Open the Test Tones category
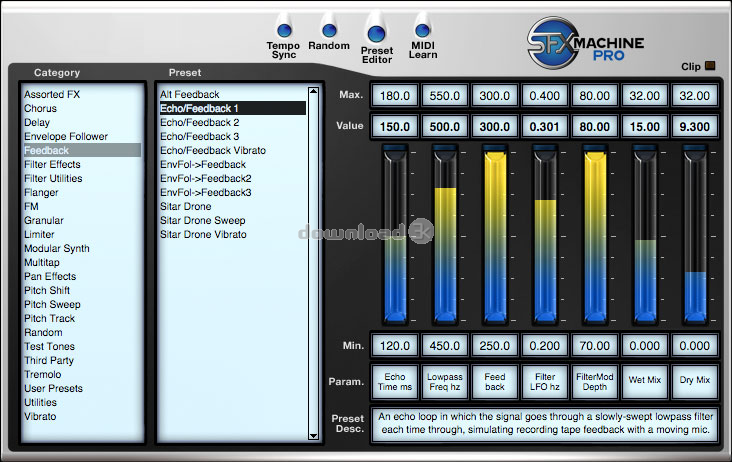732x462 pixels. click(49, 346)
